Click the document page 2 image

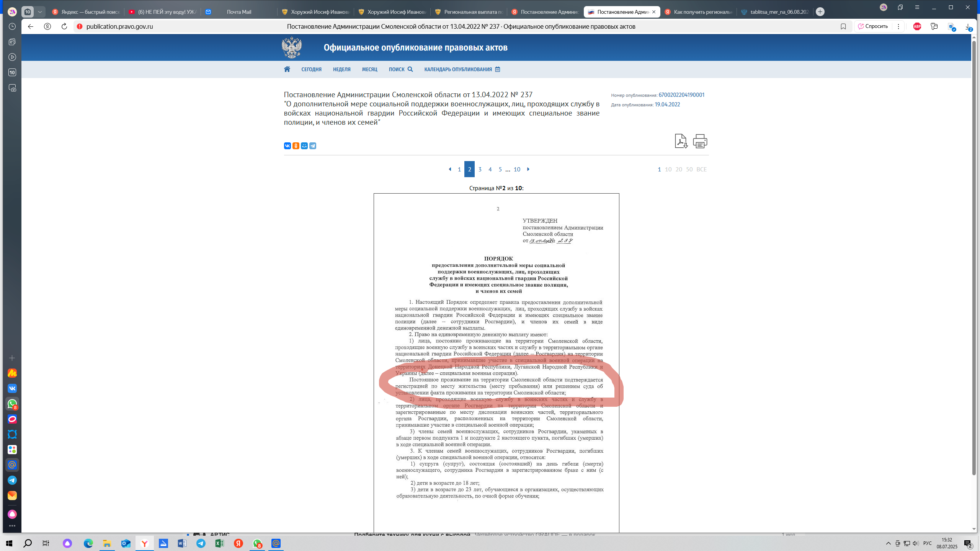coord(497,363)
